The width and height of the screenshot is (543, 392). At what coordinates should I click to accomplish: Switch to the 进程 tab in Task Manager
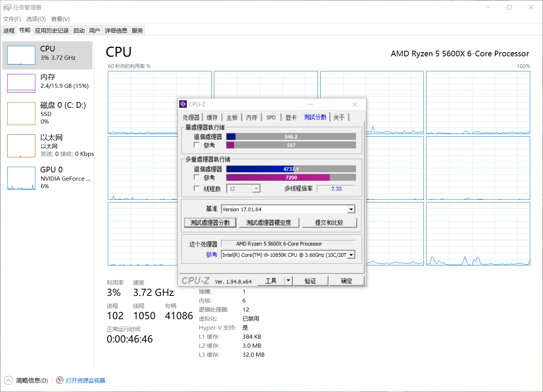(9, 30)
